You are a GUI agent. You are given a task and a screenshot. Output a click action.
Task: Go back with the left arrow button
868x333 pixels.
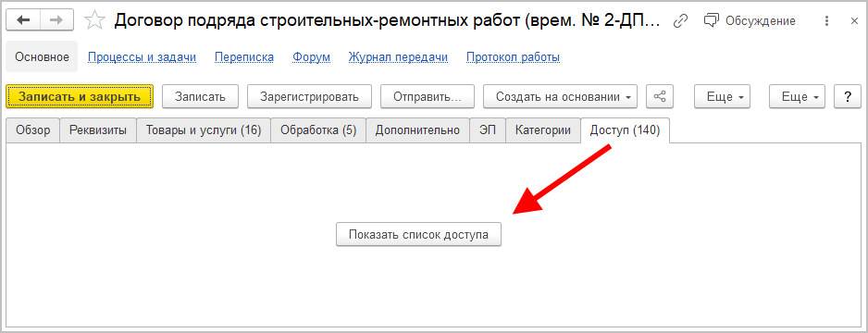click(24, 20)
